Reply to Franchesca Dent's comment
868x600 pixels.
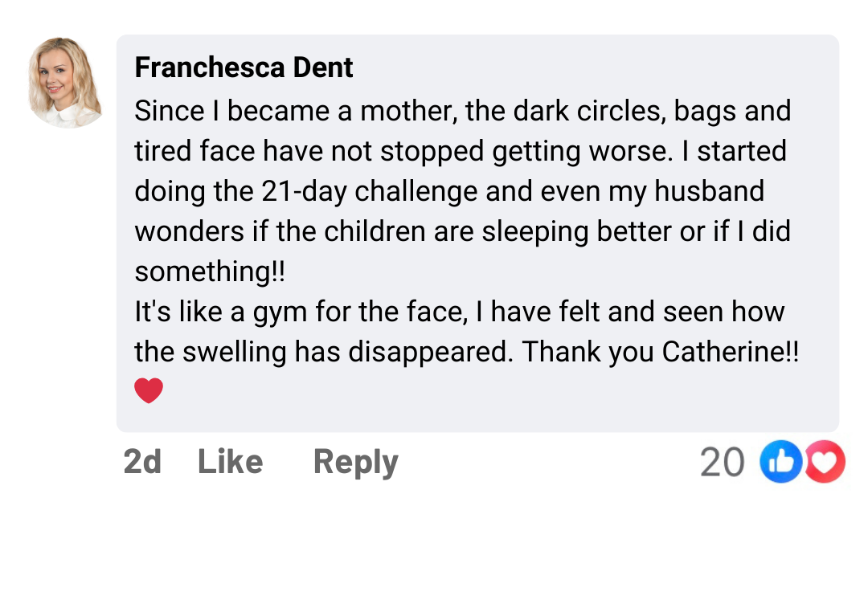pyautogui.click(x=355, y=462)
